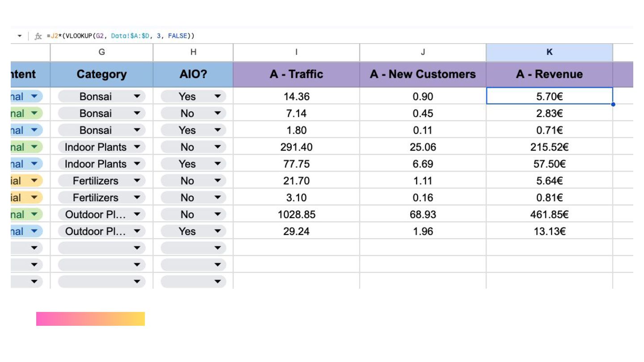Viewport: 644px width, 362px height.
Task: Click the fill handle on the 5.70€ cell
Action: 613,104
